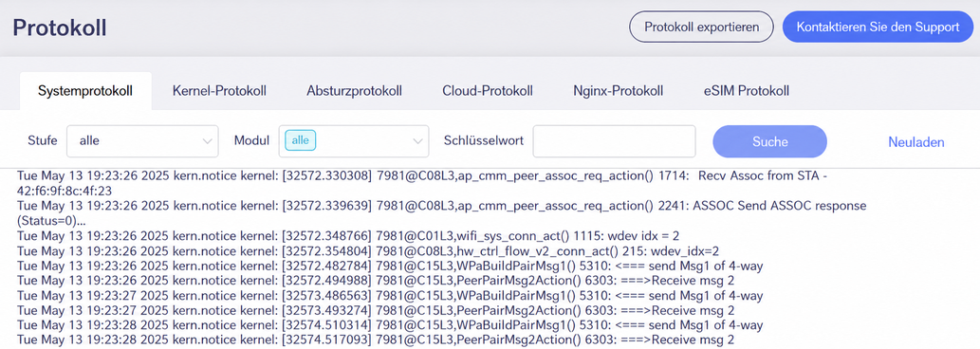
Task: Click the Modul label
Action: (x=251, y=140)
